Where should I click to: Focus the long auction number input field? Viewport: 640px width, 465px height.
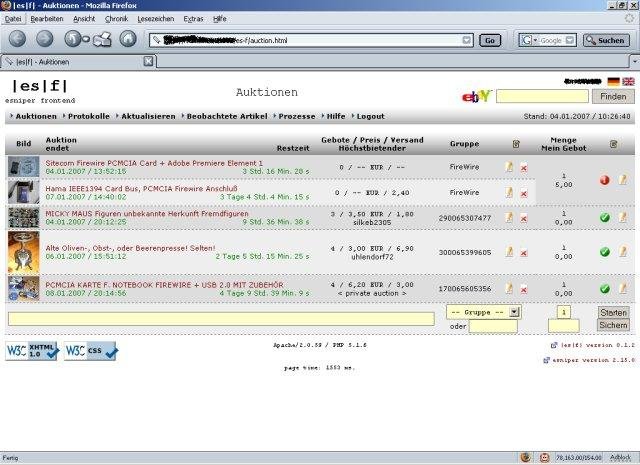[x=221, y=319]
